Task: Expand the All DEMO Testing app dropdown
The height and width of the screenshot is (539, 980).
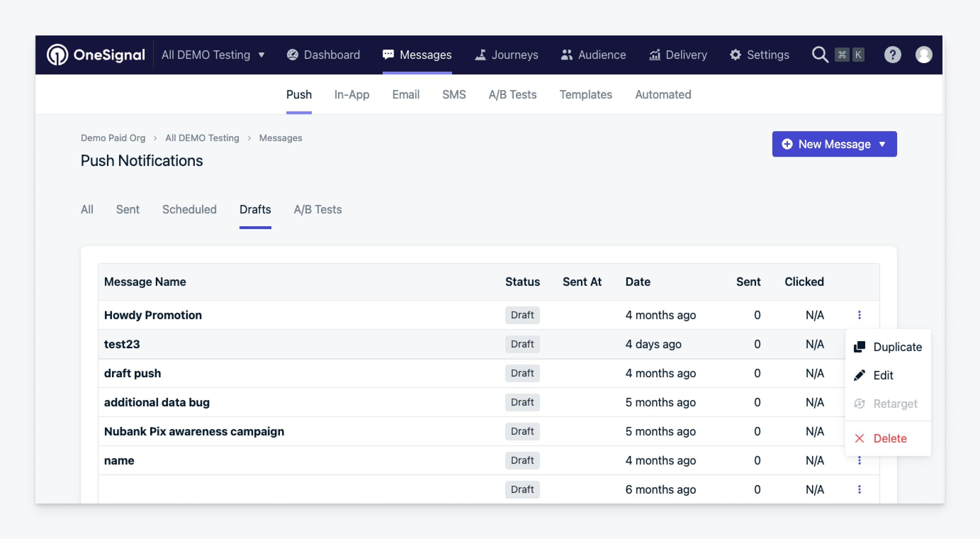Action: (x=213, y=55)
